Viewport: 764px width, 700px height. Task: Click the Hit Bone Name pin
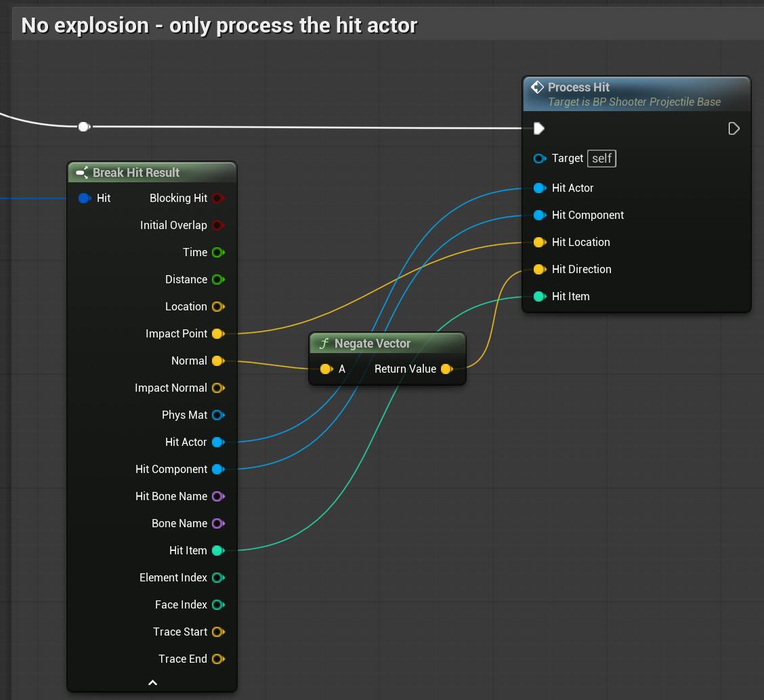(x=217, y=496)
